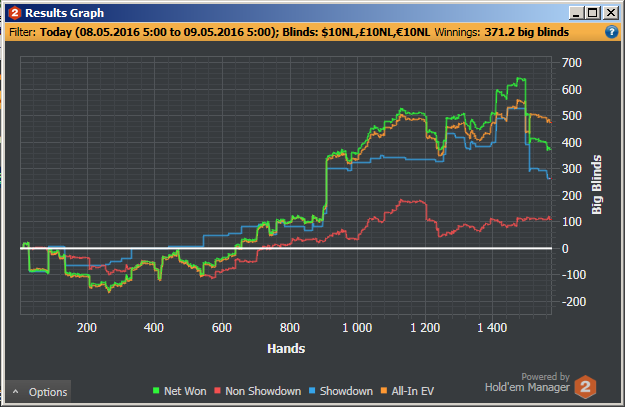
Task: Click the Filter date range text
Action: [159, 32]
